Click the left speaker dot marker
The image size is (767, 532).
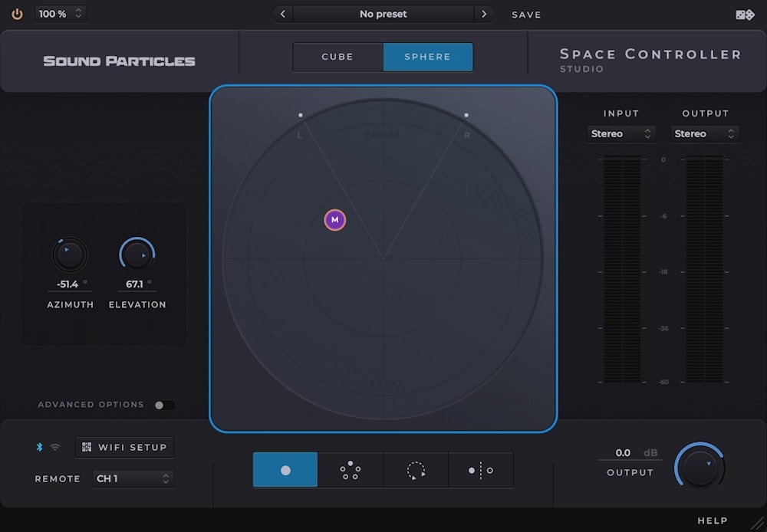301,116
